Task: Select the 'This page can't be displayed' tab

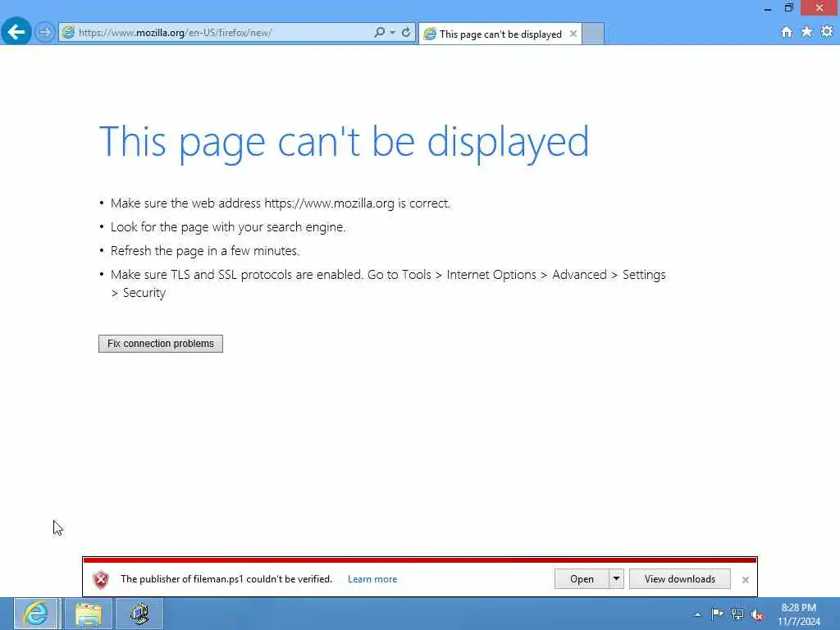Action: [x=500, y=34]
